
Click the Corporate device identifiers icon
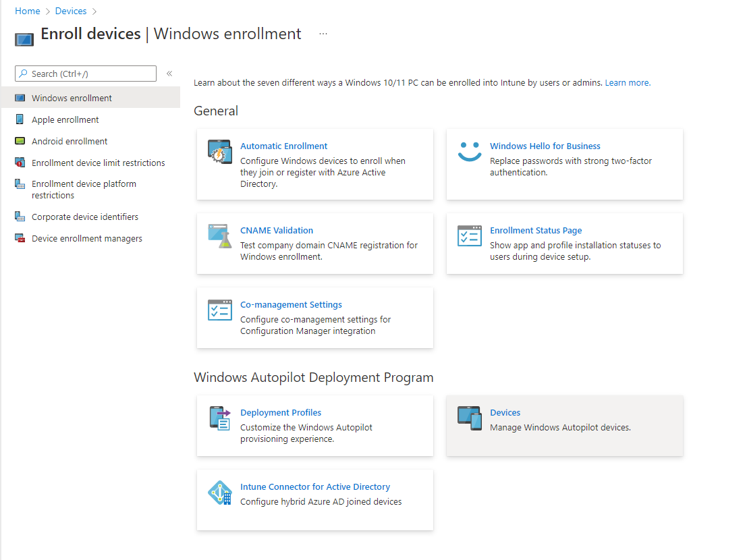[x=20, y=217]
